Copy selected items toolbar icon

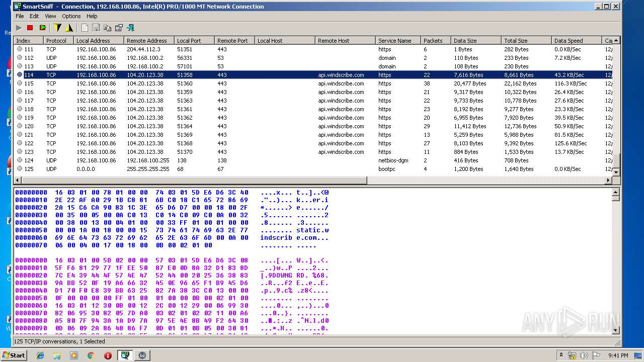point(107,28)
